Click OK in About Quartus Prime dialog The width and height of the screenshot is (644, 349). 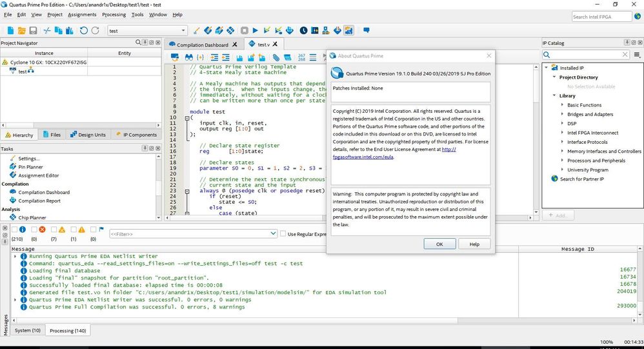click(x=439, y=244)
